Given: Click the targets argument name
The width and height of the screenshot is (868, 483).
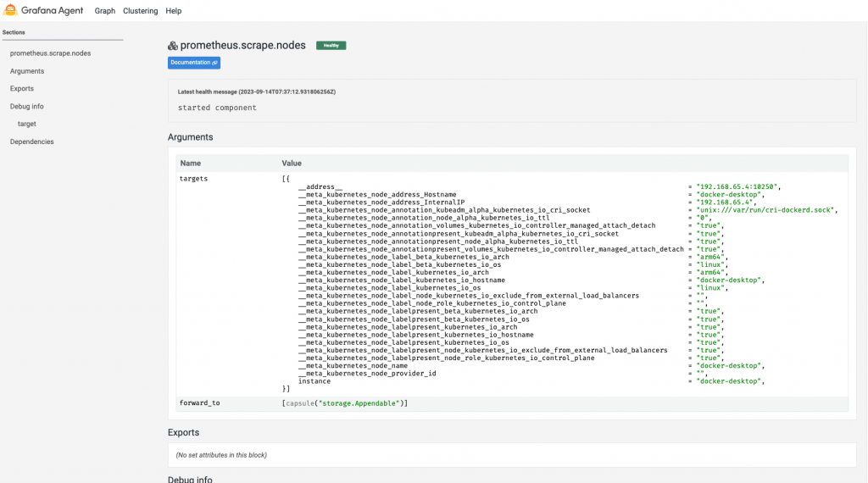Looking at the screenshot, I should tap(194, 179).
